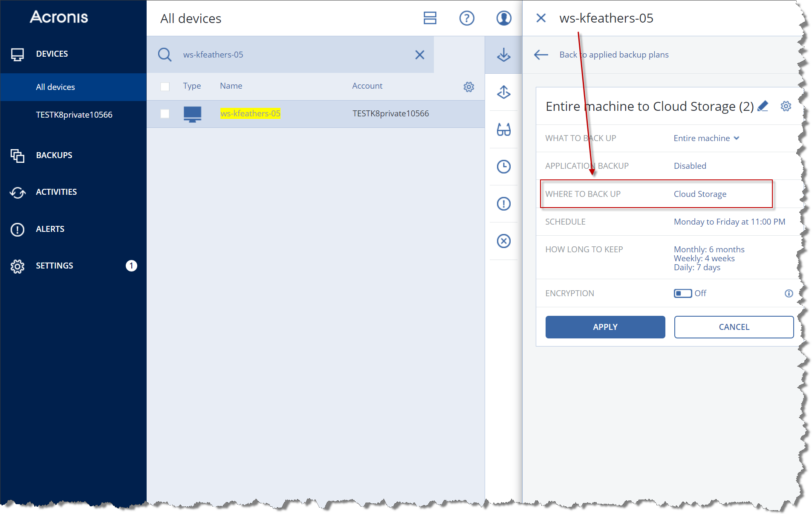Click the computer type icon in device row

[x=192, y=114]
